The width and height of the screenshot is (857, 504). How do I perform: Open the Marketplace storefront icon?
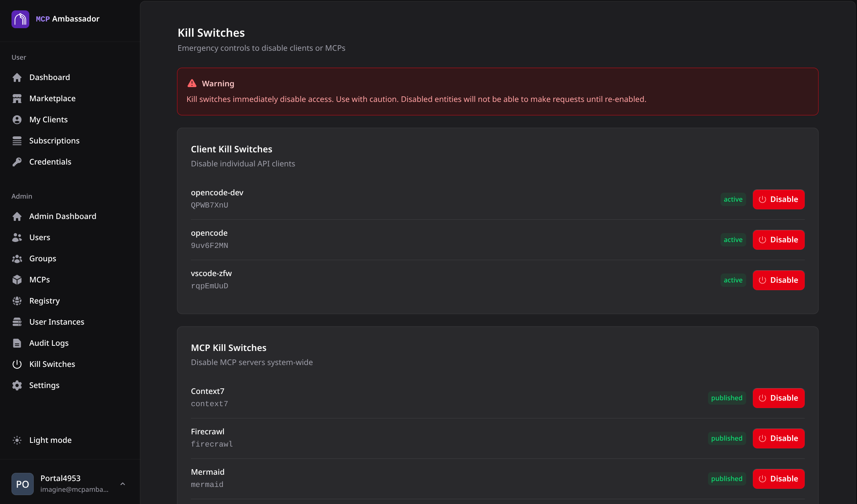click(x=17, y=99)
